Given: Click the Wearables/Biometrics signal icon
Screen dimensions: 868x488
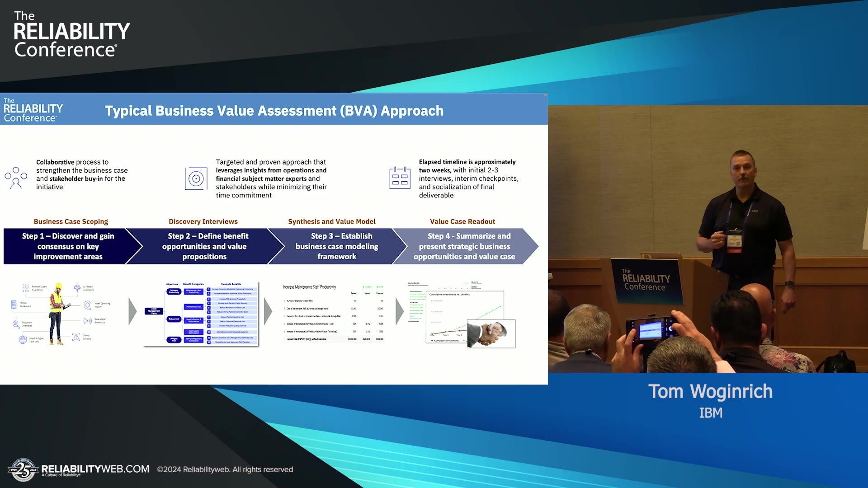Looking at the screenshot, I should (x=88, y=321).
